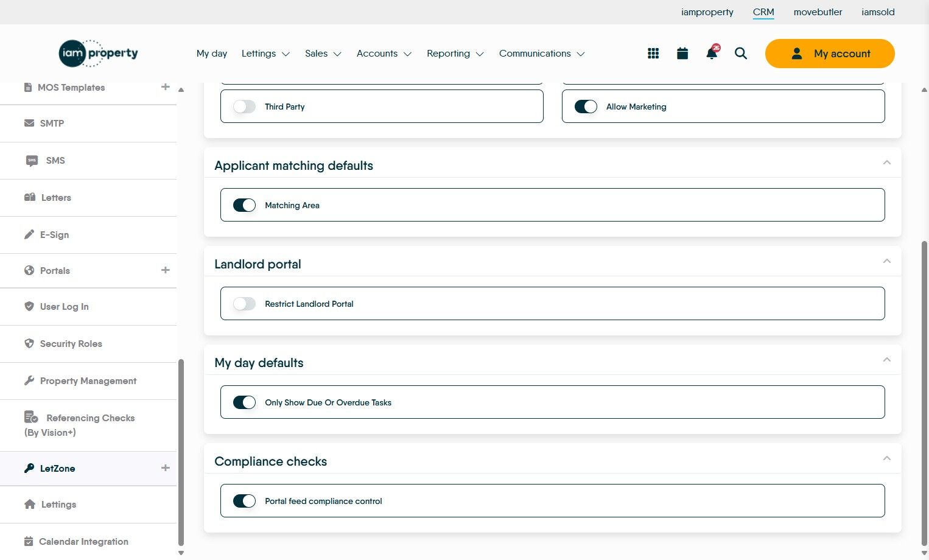Viewport: 929px width, 560px height.
Task: Open the notifications bell
Action: click(x=711, y=54)
